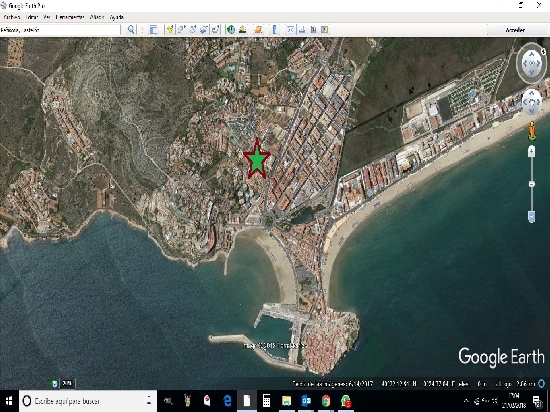Click the move-right arrow on the pan joystick

click(x=538, y=102)
